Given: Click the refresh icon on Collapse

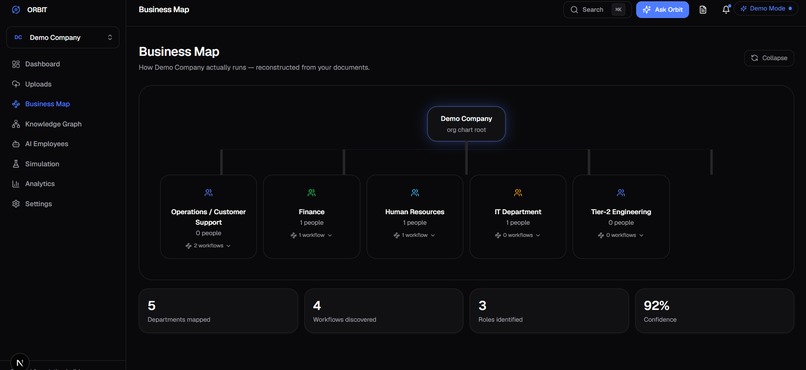Looking at the screenshot, I should click(x=755, y=58).
